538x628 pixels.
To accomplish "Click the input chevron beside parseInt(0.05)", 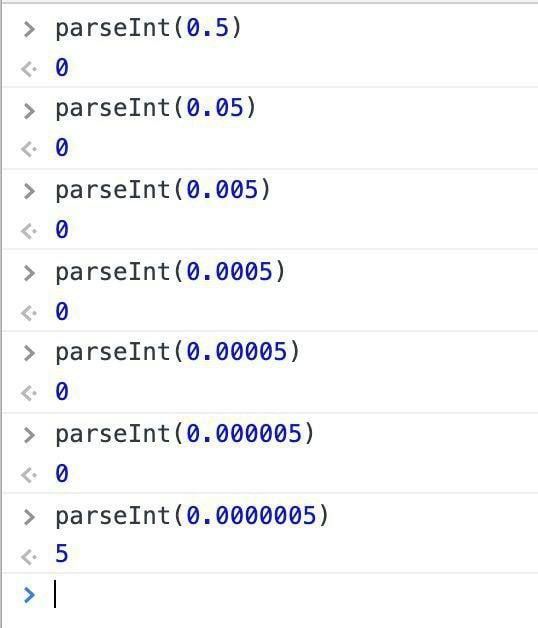I will [29, 111].
